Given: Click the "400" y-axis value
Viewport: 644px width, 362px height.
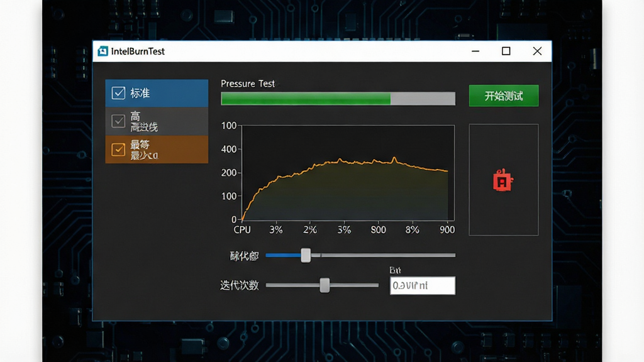Looking at the screenshot, I should pyautogui.click(x=229, y=150).
